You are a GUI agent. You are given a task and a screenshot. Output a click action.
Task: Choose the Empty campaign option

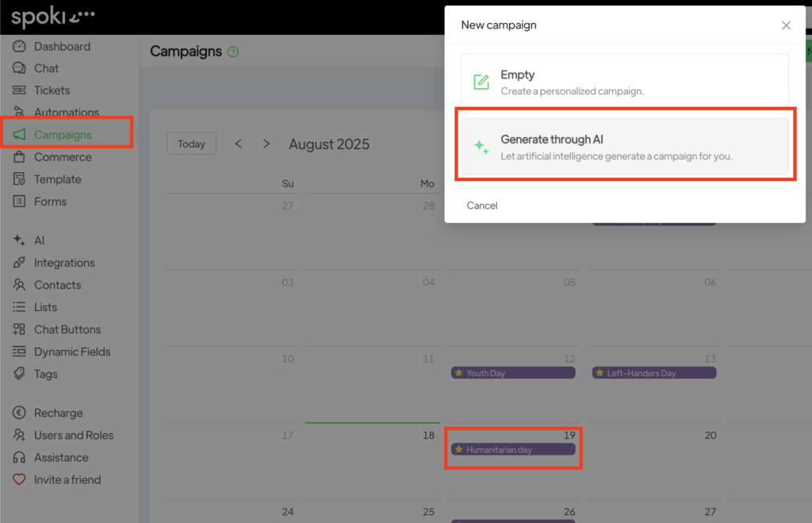(625, 82)
